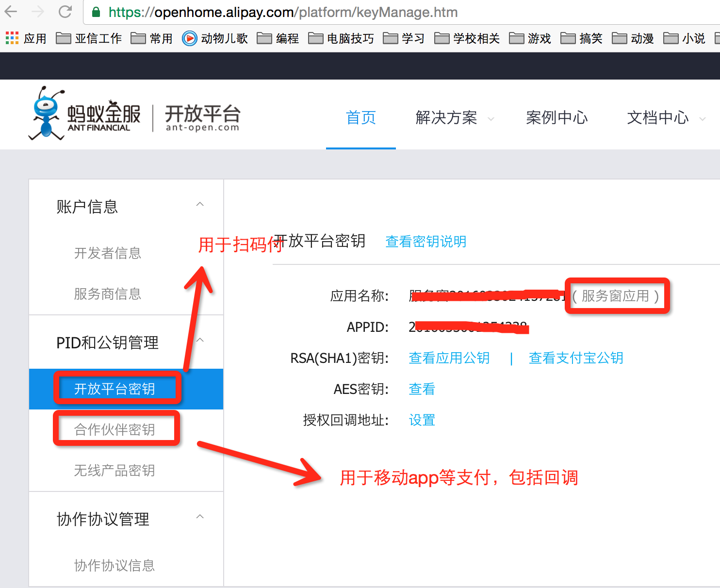The width and height of the screenshot is (720, 588).
Task: Open the 学习 bookmark folder
Action: pyautogui.click(x=404, y=38)
